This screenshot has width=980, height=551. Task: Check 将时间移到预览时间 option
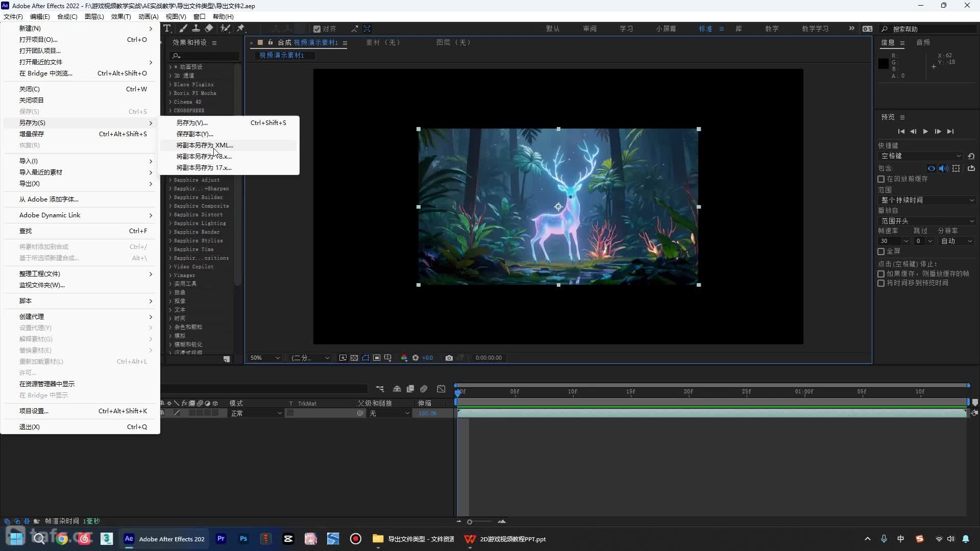tap(881, 283)
